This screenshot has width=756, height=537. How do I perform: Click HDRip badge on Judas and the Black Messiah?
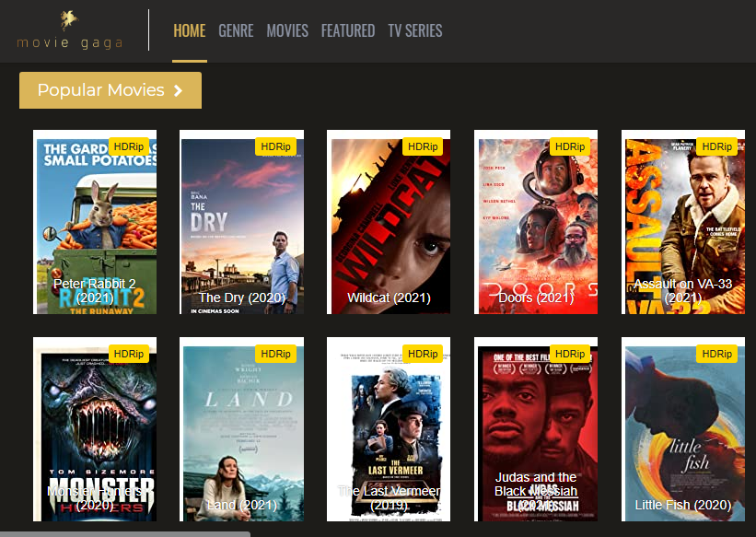[570, 354]
